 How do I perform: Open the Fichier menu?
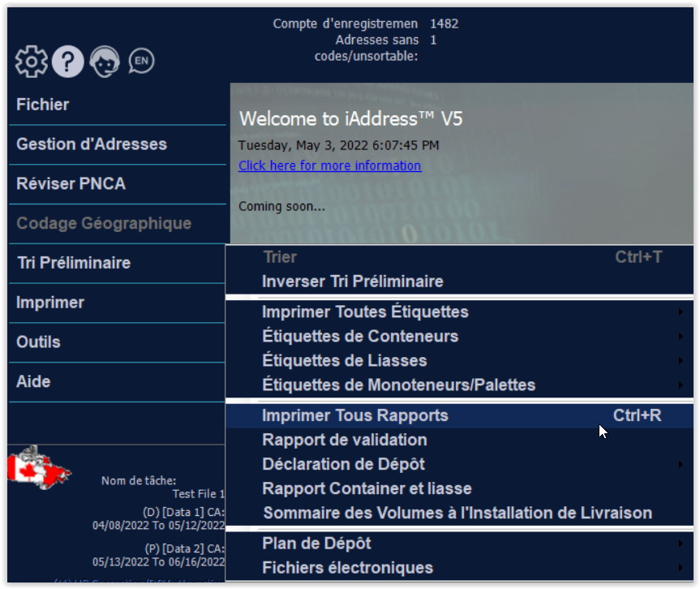coord(117,105)
